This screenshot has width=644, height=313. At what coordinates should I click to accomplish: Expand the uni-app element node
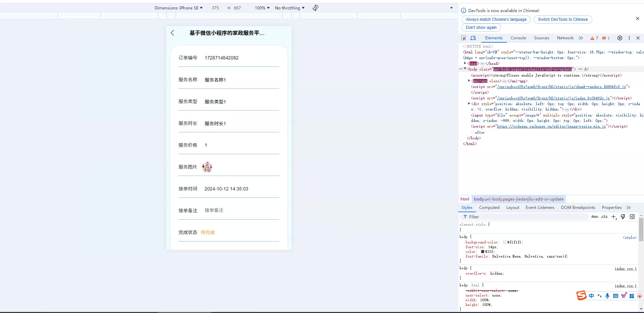tap(469, 81)
